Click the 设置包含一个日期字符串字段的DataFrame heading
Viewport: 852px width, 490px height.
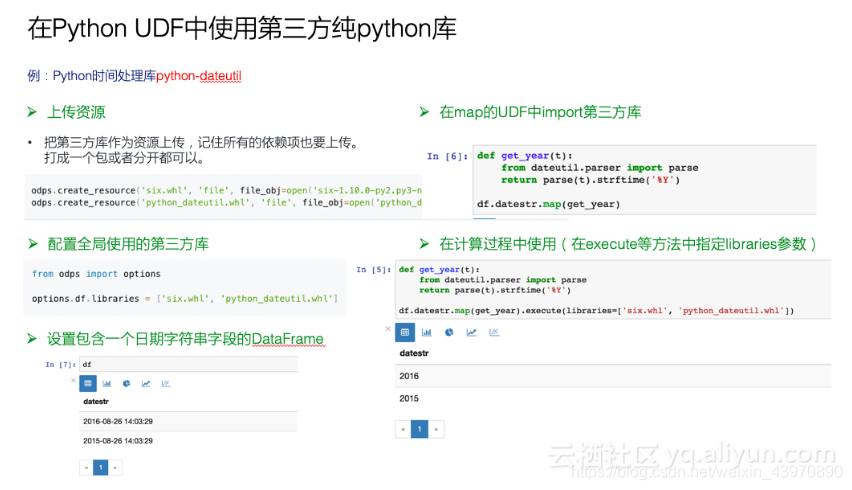click(x=185, y=339)
